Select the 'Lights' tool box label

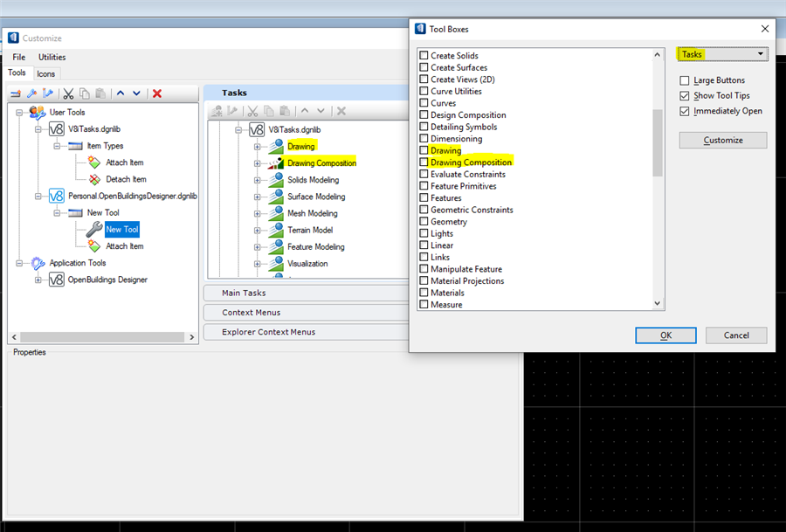[442, 233]
